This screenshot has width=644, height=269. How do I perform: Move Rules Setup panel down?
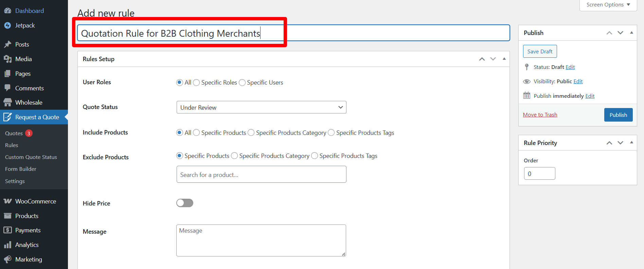(x=493, y=59)
